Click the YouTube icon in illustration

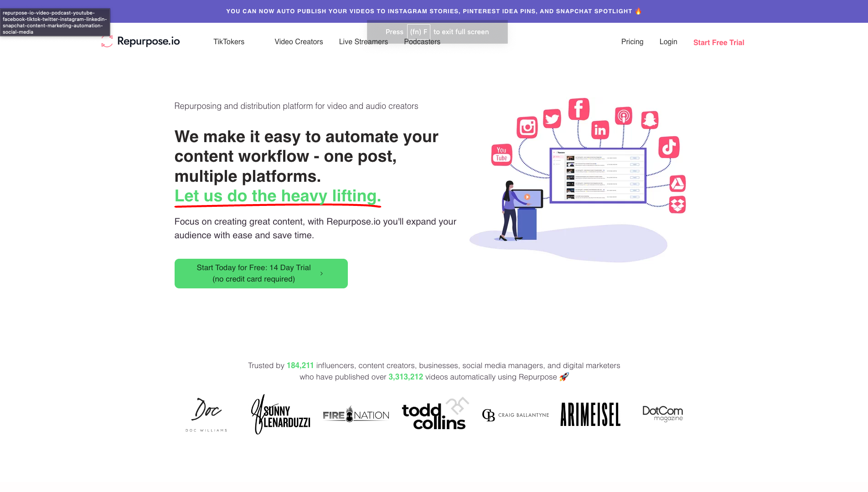coord(501,154)
